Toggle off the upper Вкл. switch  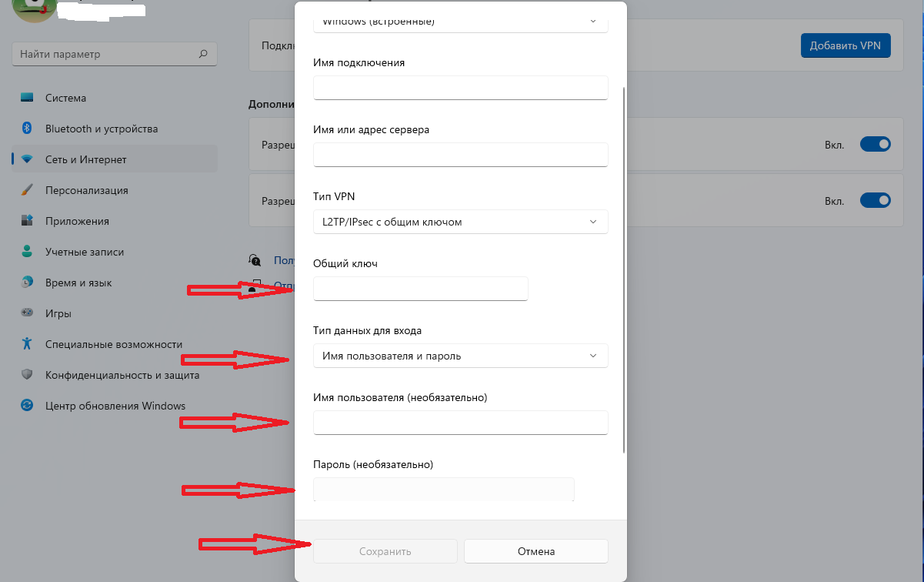pos(875,144)
